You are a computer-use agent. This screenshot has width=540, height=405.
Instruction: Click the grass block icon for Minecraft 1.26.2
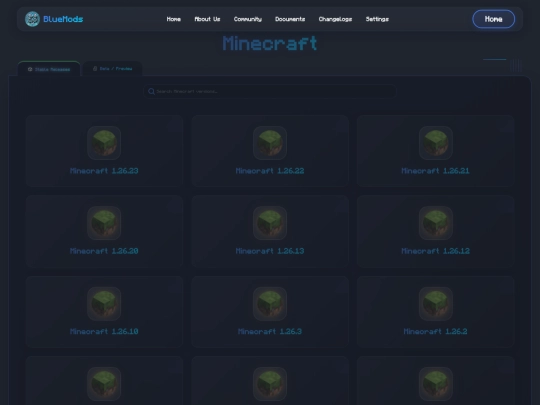(436, 303)
